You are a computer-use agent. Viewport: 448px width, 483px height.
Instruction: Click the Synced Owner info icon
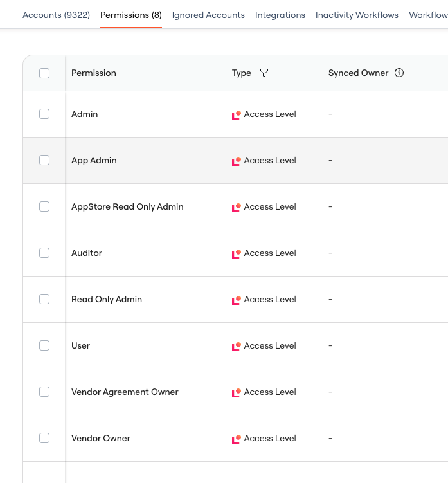(399, 73)
